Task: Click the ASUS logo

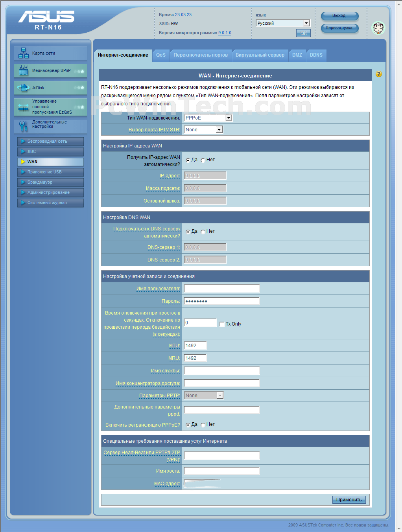Action: 46,17
